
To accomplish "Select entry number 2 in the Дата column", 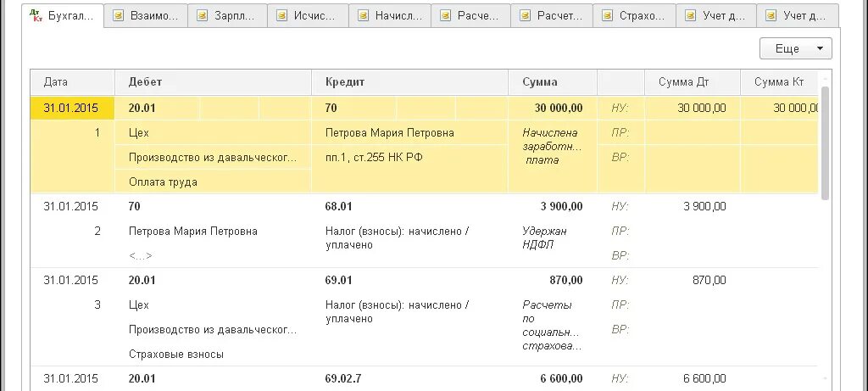I will tap(97, 231).
